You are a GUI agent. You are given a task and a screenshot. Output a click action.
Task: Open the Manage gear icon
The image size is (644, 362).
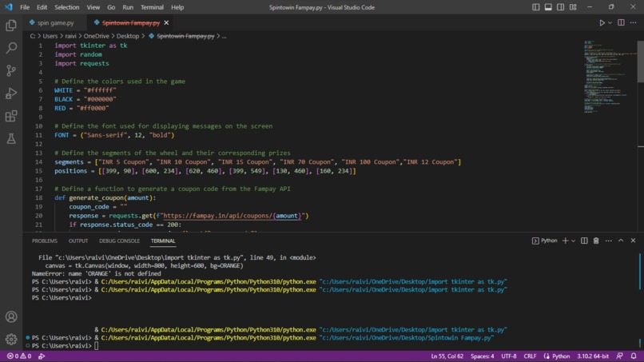11,339
